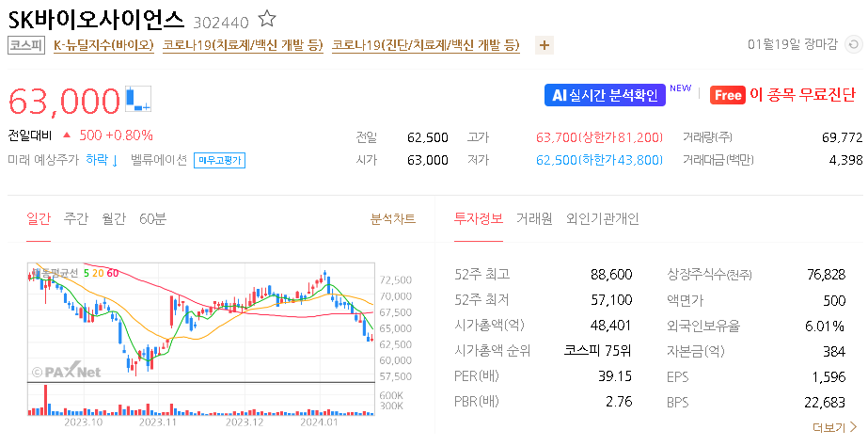The height and width of the screenshot is (446, 868).
Task: Expand details via 더보기 link
Action: coord(834,427)
